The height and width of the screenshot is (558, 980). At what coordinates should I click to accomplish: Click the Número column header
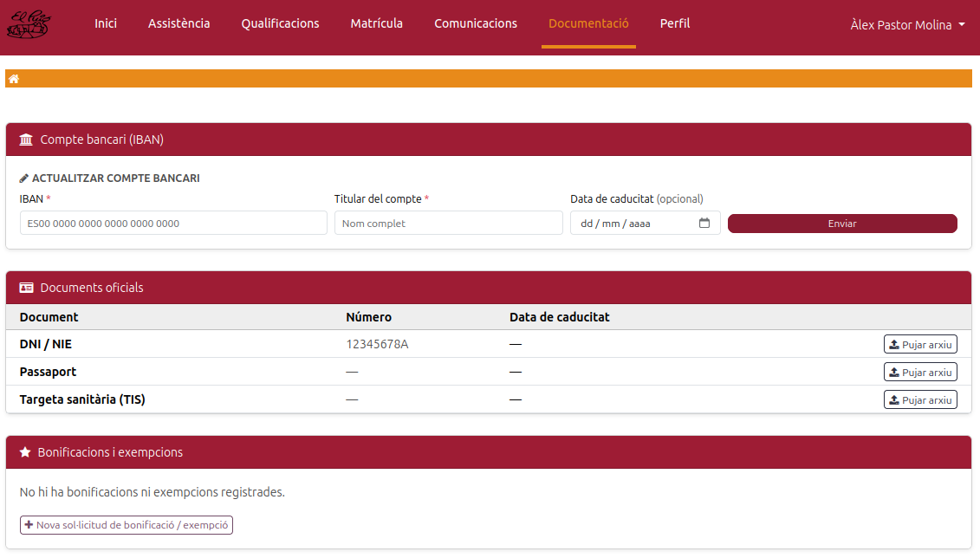pos(369,317)
